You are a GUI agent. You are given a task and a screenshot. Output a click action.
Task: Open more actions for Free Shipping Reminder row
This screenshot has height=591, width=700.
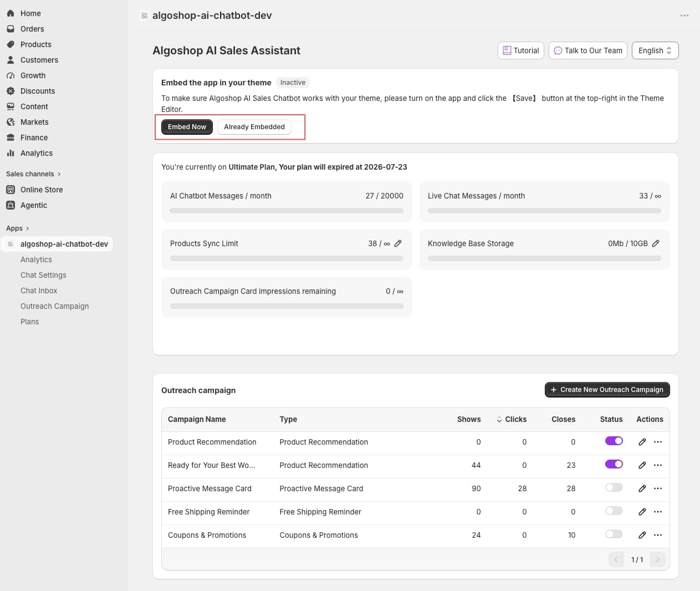tap(658, 512)
